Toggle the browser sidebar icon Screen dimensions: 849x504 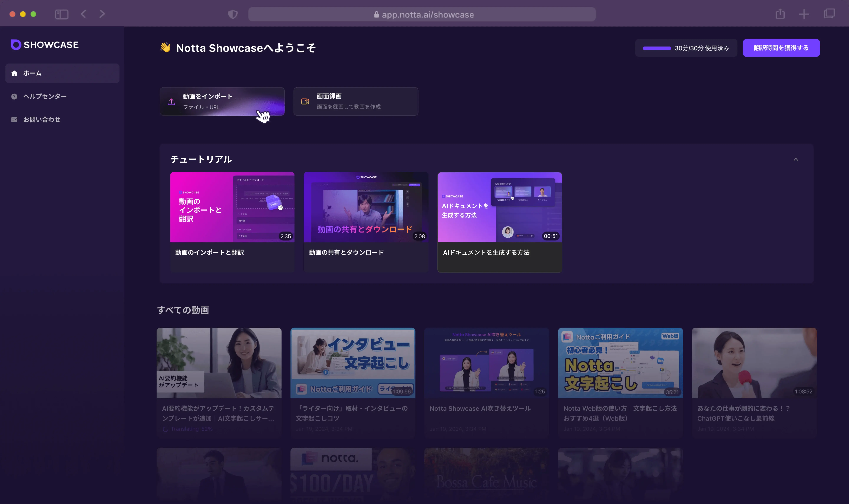pos(62,14)
